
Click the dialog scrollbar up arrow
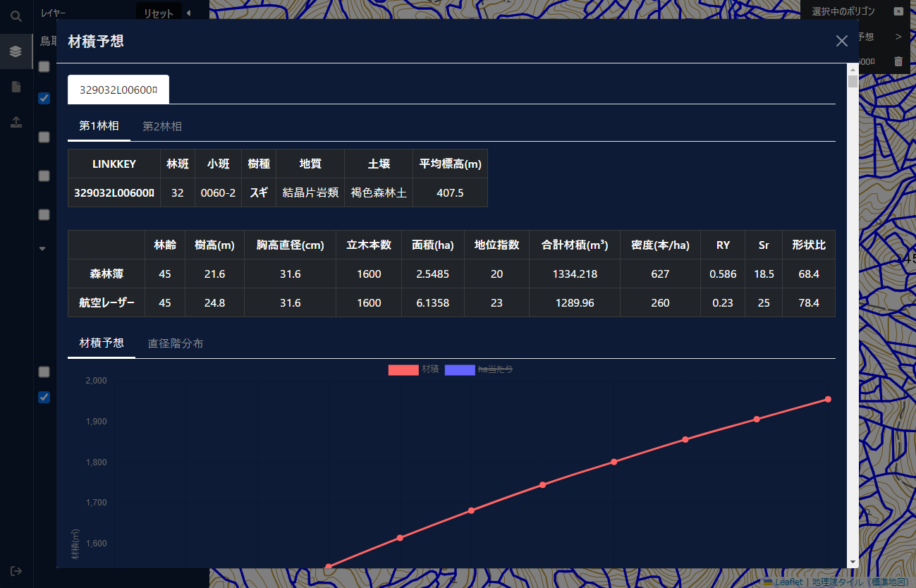coord(853,69)
